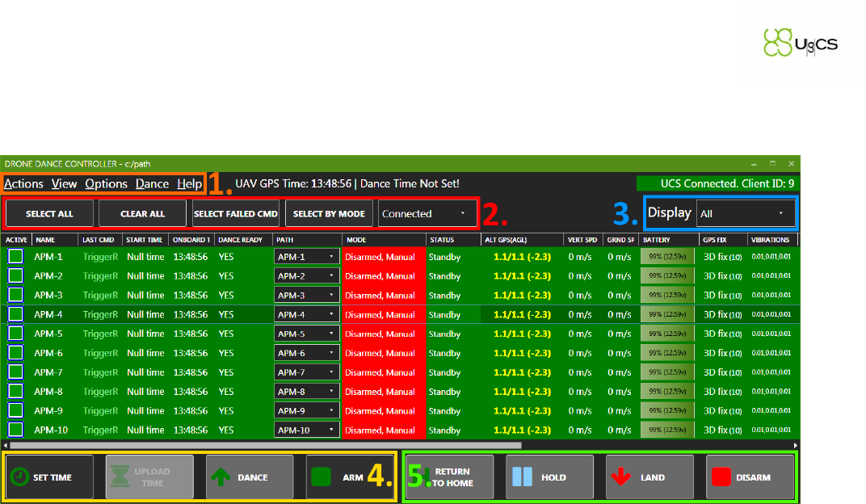Click the hourglass icon on Upload Time
This screenshot has width=866, height=504.
click(x=120, y=477)
